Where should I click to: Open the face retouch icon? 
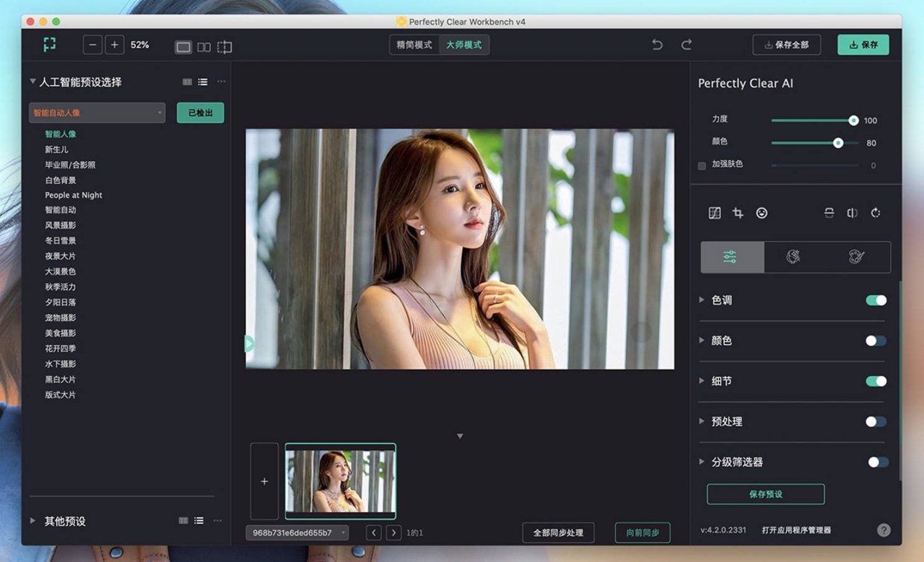point(762,213)
